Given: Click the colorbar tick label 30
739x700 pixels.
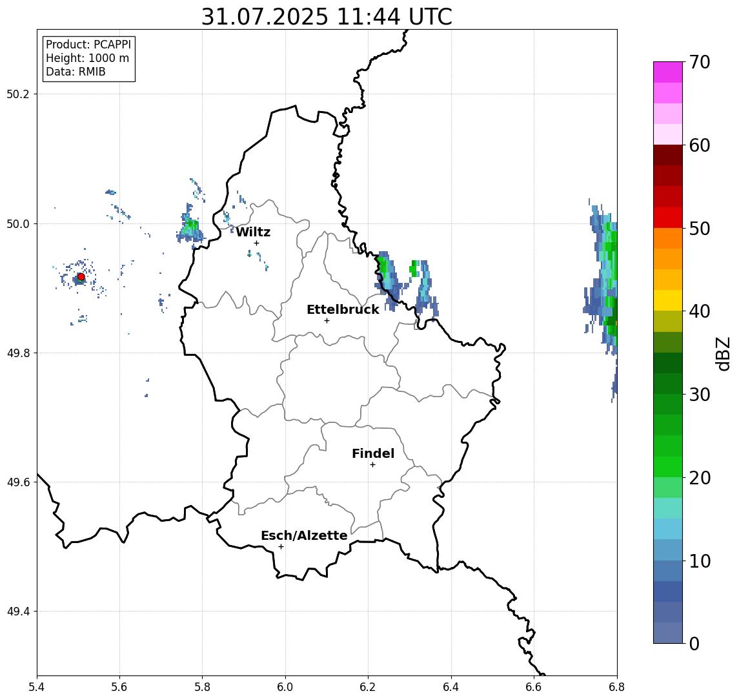Looking at the screenshot, I should pyautogui.click(x=700, y=394).
